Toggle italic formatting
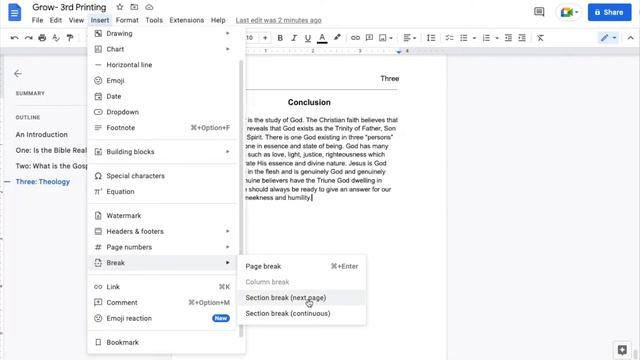This screenshot has height=360, width=640. coord(294,38)
